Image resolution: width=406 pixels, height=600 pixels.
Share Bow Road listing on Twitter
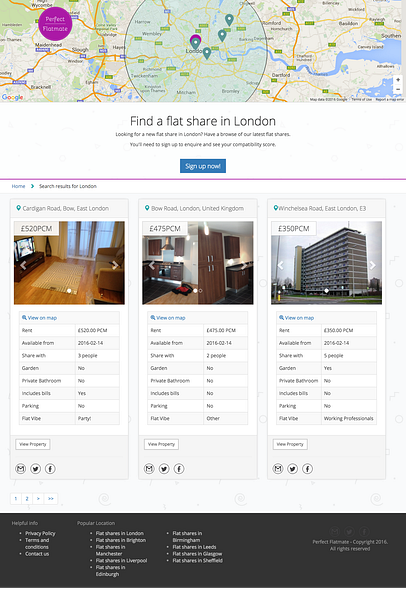tap(164, 468)
